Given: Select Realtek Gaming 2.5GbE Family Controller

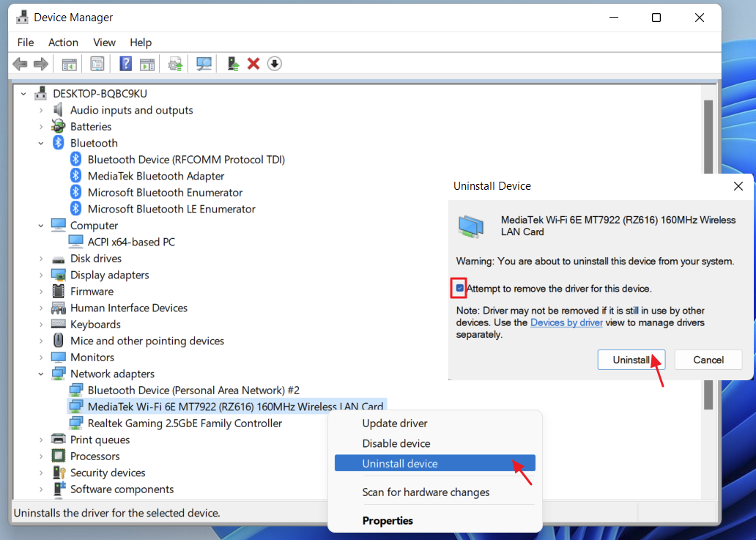Looking at the screenshot, I should coord(185,424).
